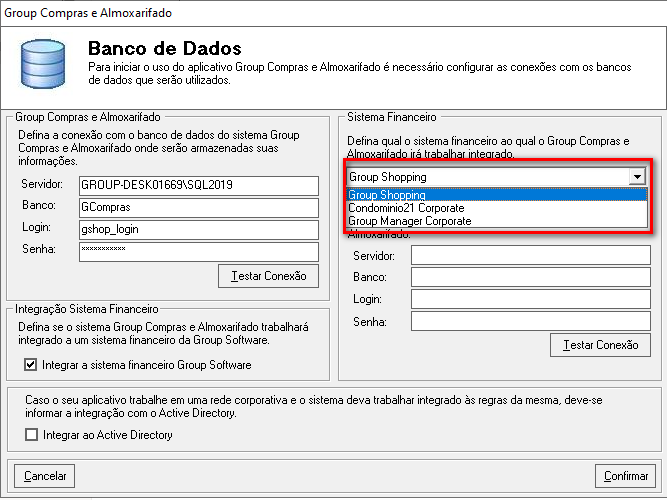The height and width of the screenshot is (500, 667).
Task: Click the Confirmar button
Action: [x=626, y=476]
